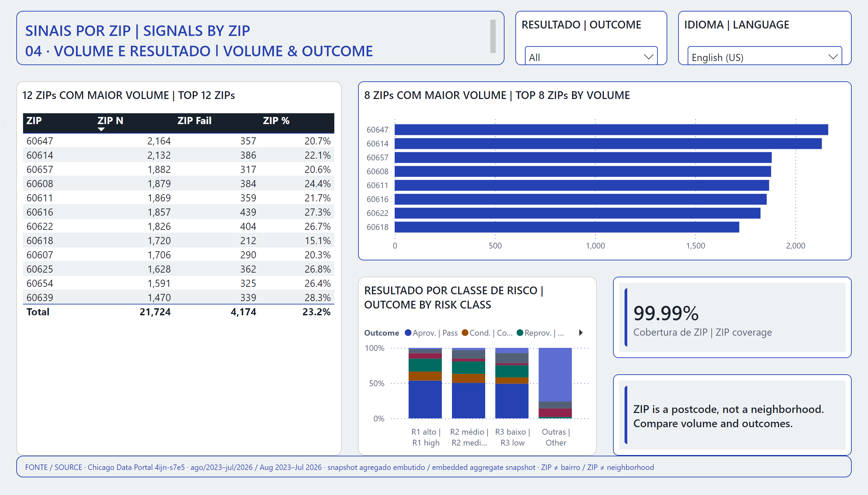Select the 60611 bar in the chart

coord(582,185)
